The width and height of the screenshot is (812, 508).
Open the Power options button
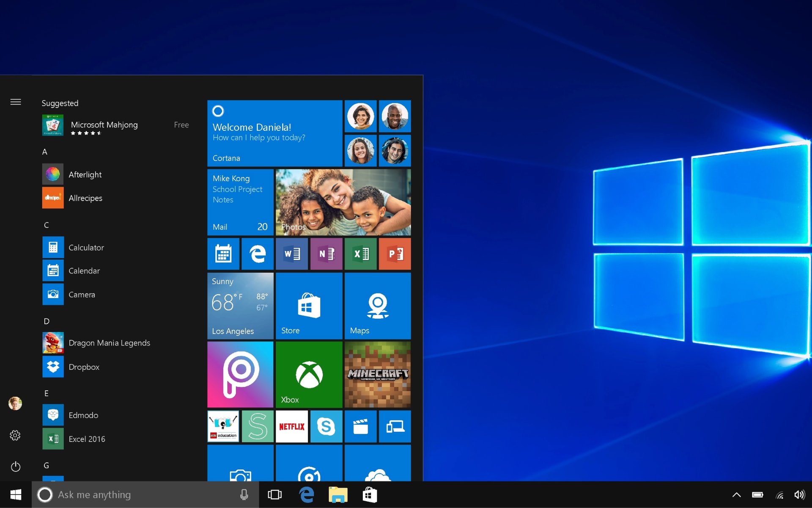click(16, 467)
